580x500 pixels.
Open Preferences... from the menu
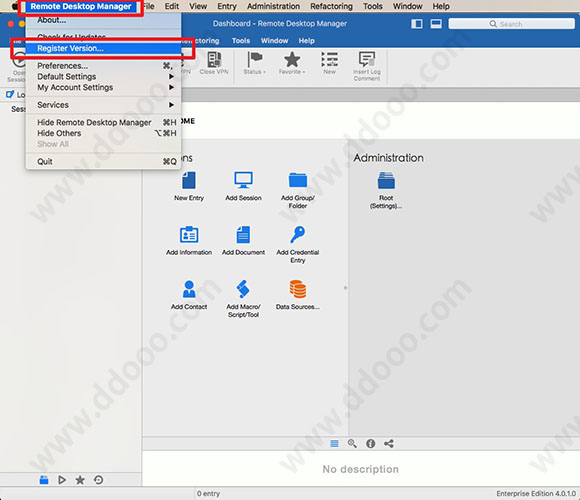[103, 66]
